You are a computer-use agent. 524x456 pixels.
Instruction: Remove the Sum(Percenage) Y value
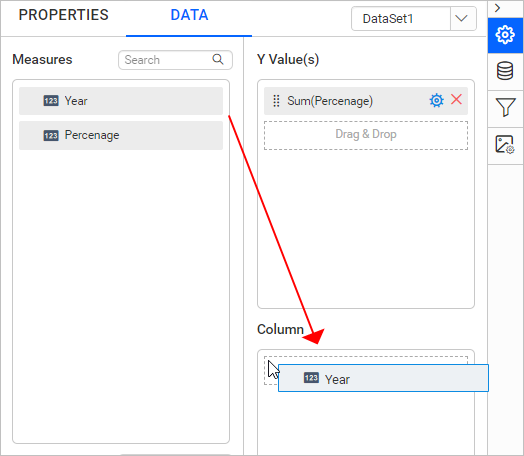coord(456,100)
